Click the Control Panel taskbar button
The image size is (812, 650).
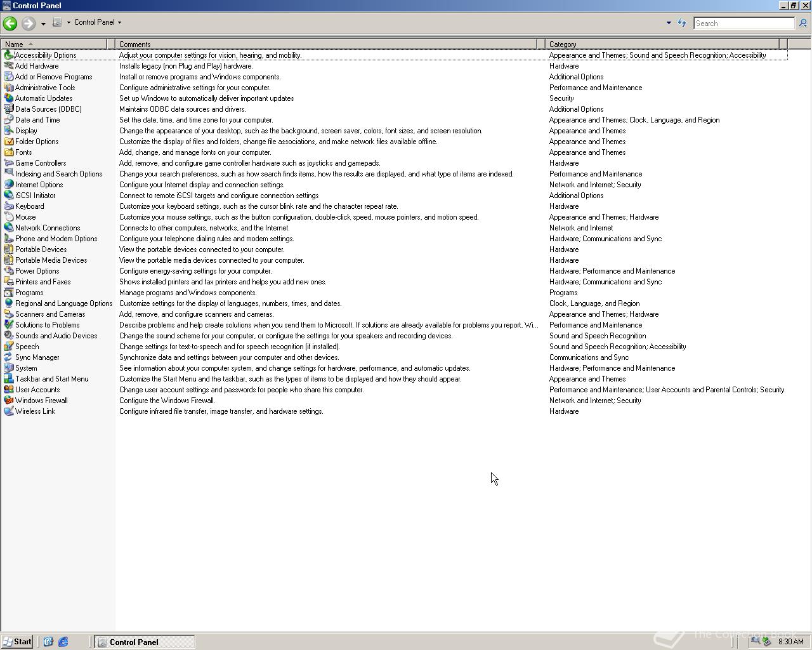tap(145, 642)
